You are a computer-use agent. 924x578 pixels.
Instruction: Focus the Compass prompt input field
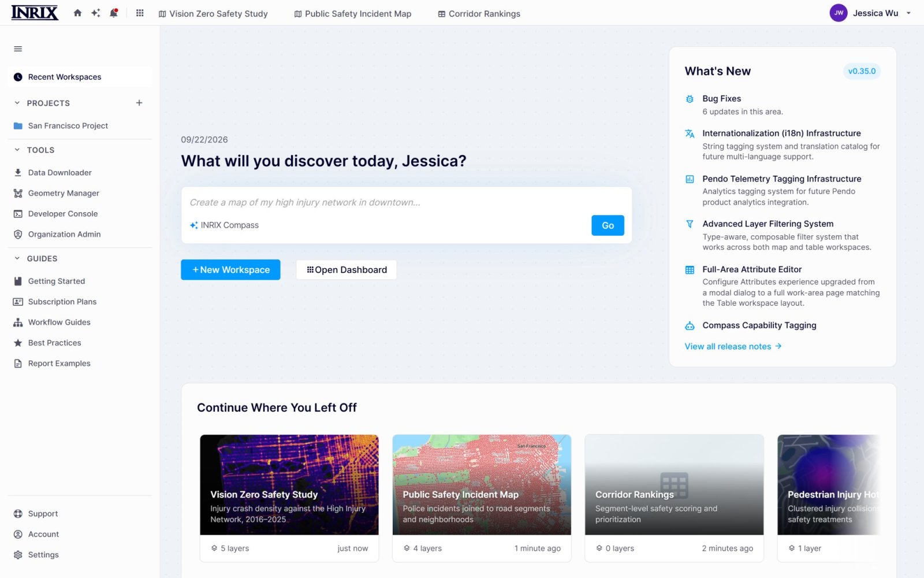(407, 202)
